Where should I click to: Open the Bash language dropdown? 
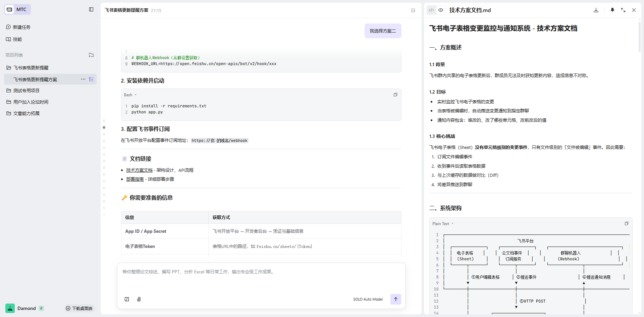point(130,95)
